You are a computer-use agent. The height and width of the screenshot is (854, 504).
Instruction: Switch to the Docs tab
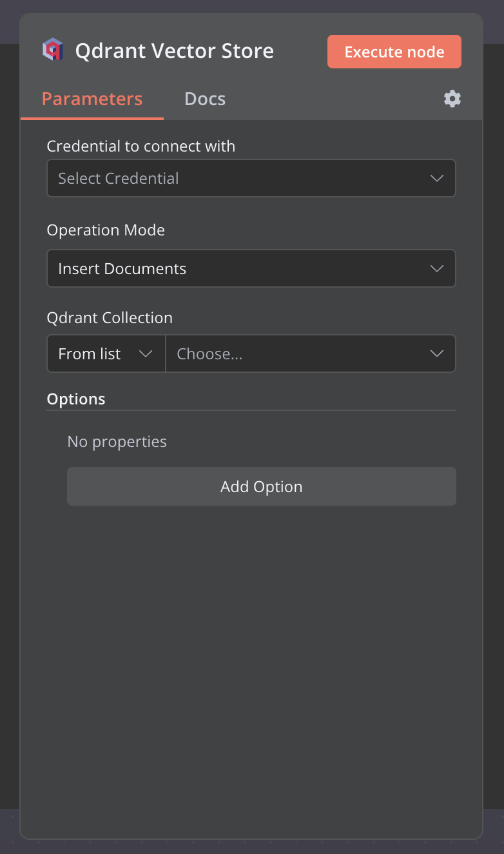(205, 99)
